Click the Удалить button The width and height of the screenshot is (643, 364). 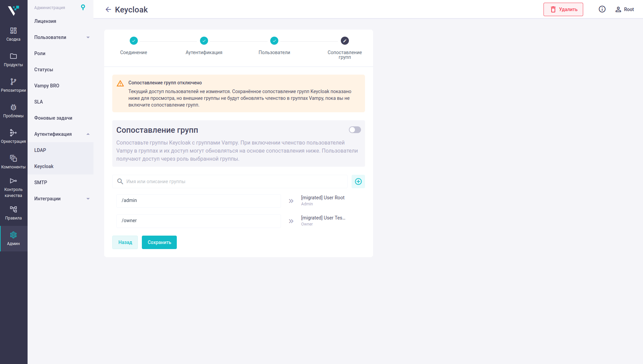563,9
